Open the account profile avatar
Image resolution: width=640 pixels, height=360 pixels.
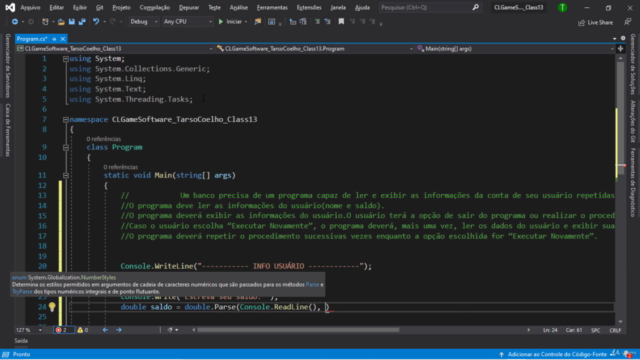(x=562, y=7)
